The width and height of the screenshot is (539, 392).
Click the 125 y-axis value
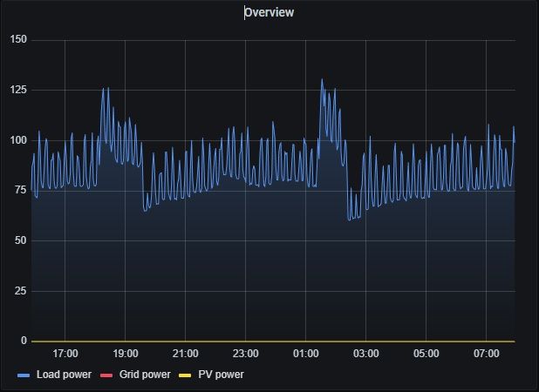(x=18, y=90)
